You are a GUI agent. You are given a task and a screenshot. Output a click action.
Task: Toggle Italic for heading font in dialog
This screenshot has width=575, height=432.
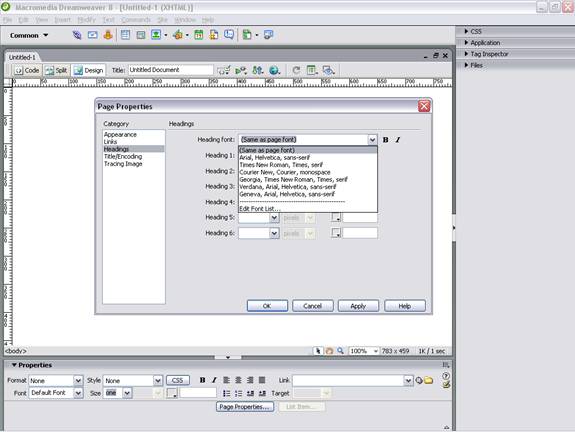click(398, 140)
